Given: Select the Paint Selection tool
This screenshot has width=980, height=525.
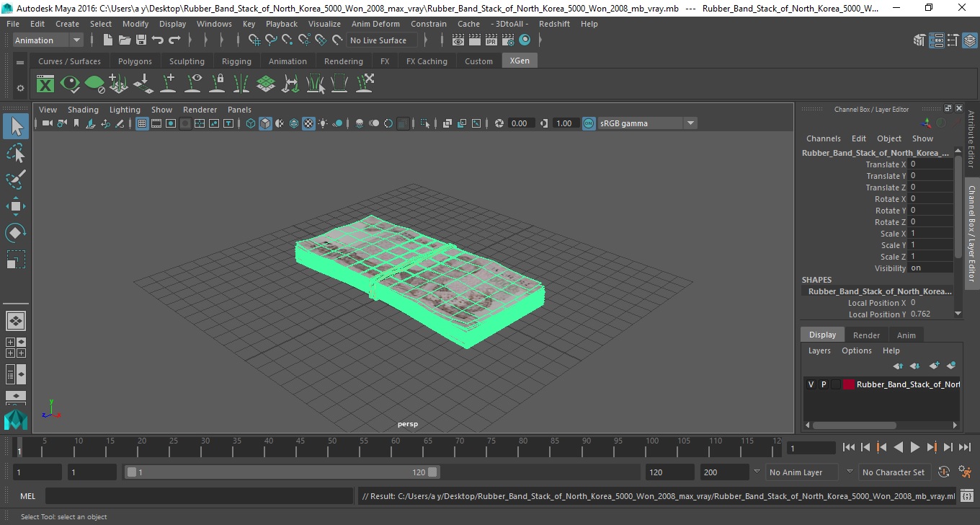Looking at the screenshot, I should [16, 180].
